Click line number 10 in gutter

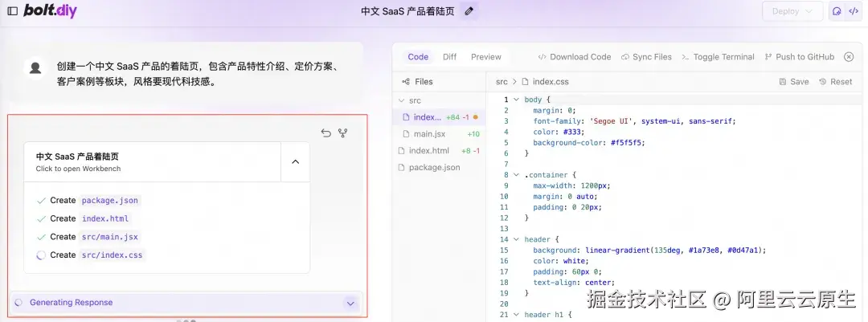(x=504, y=197)
